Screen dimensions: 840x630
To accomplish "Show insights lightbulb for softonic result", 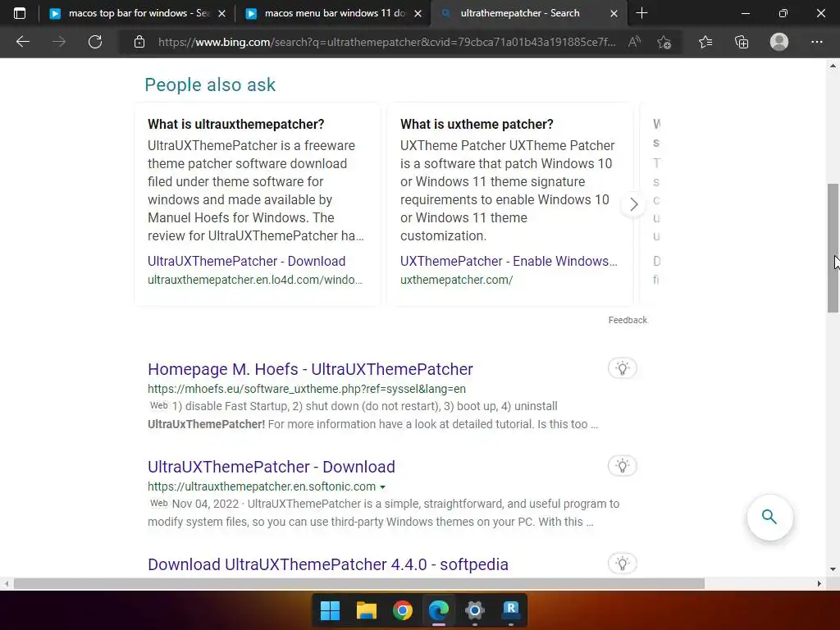I will [622, 466].
